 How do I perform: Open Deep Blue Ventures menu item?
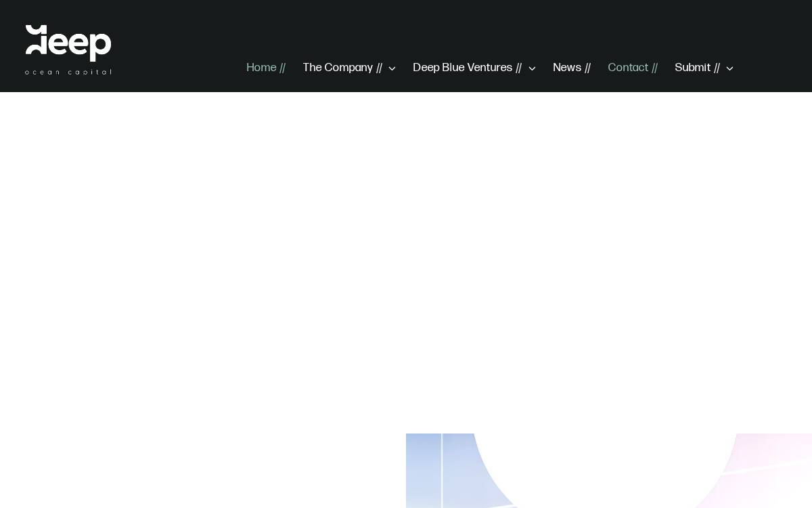(468, 68)
